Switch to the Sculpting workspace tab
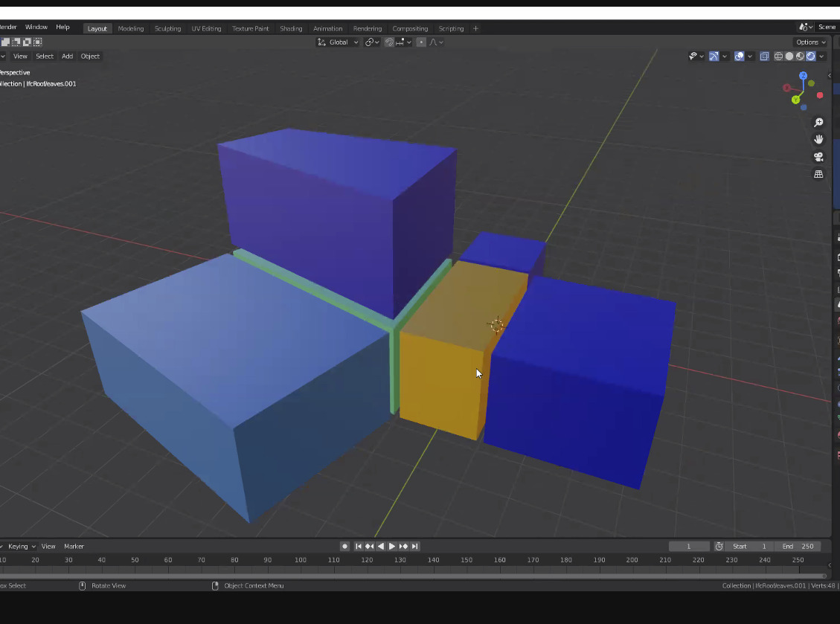The height and width of the screenshot is (624, 840). (167, 28)
